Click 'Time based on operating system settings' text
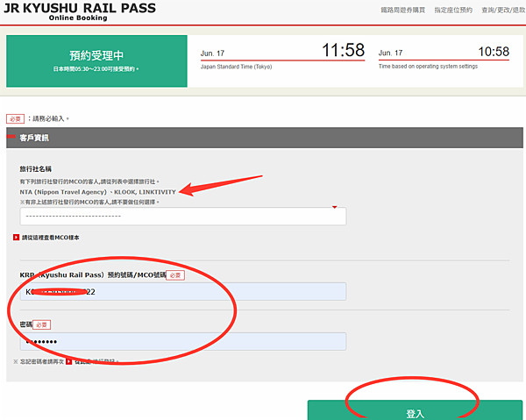526x420 pixels. [x=428, y=67]
